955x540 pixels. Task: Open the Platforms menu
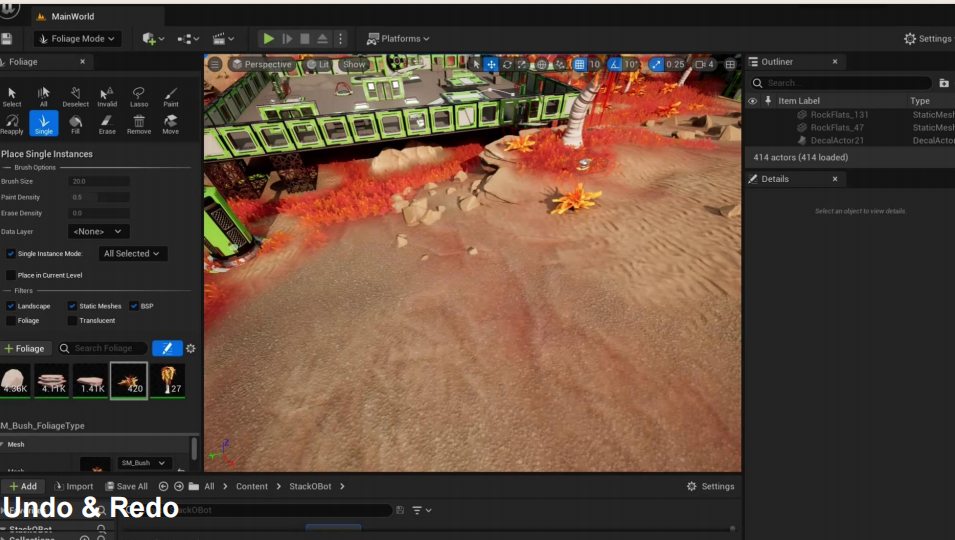pos(398,39)
